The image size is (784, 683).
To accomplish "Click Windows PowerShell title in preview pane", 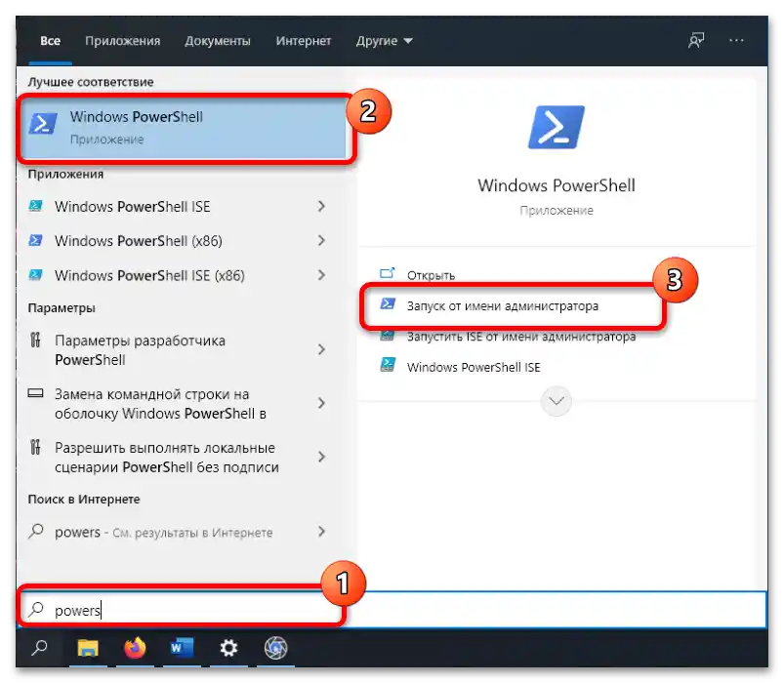I will click(556, 185).
